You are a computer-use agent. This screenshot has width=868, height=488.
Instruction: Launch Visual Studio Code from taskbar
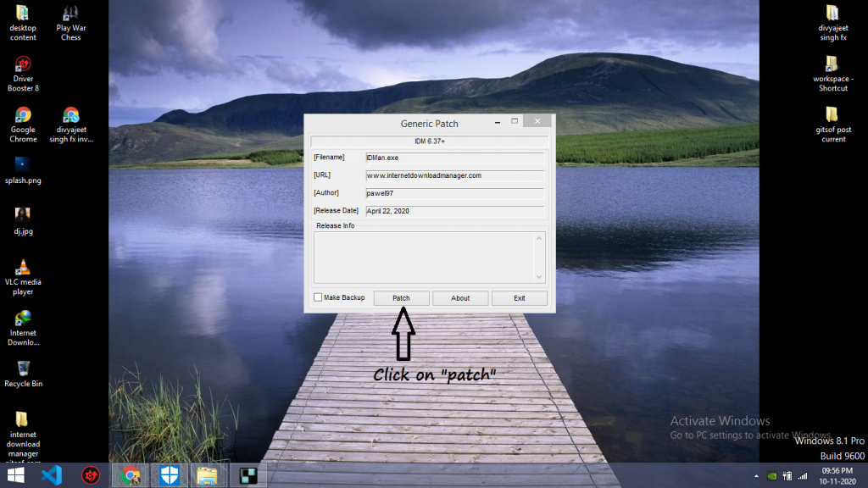click(52, 475)
